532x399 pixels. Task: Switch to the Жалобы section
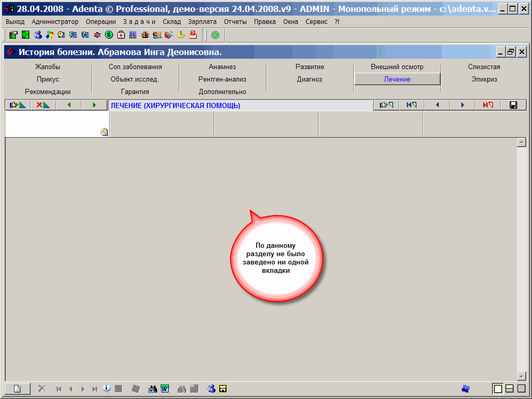coord(48,67)
